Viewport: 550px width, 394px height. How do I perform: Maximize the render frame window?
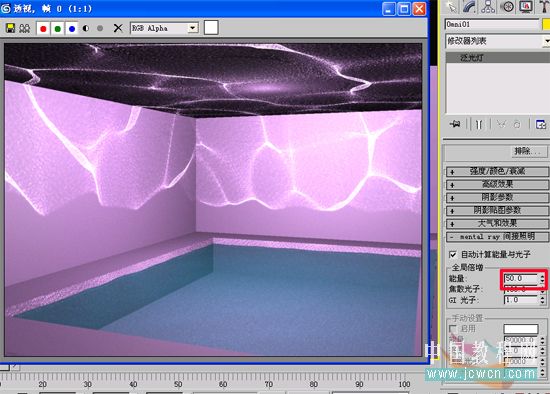(x=404, y=8)
